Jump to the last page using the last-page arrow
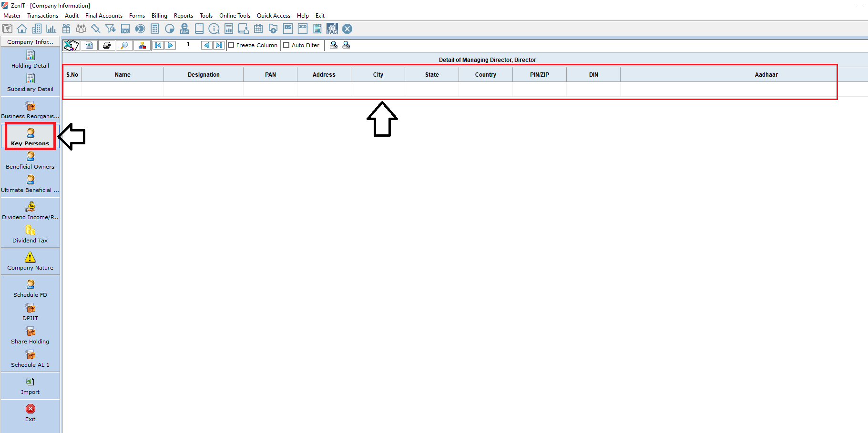The width and height of the screenshot is (868, 433). 219,45
